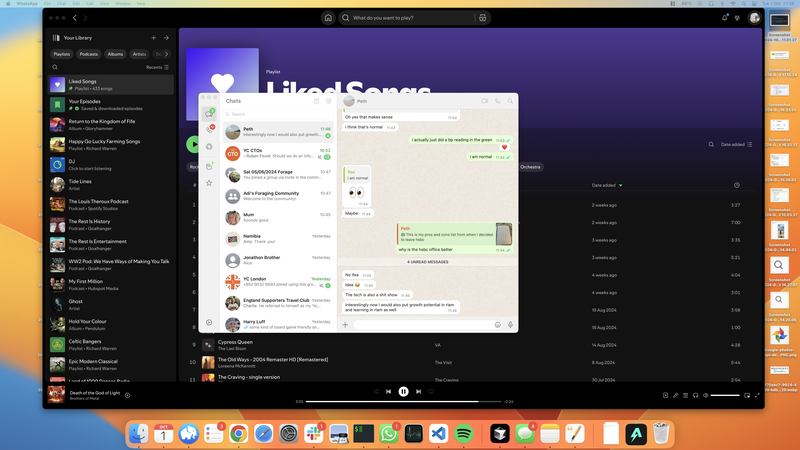Open the emoji picker in WhatsApp
The image size is (800, 450).
(497, 324)
